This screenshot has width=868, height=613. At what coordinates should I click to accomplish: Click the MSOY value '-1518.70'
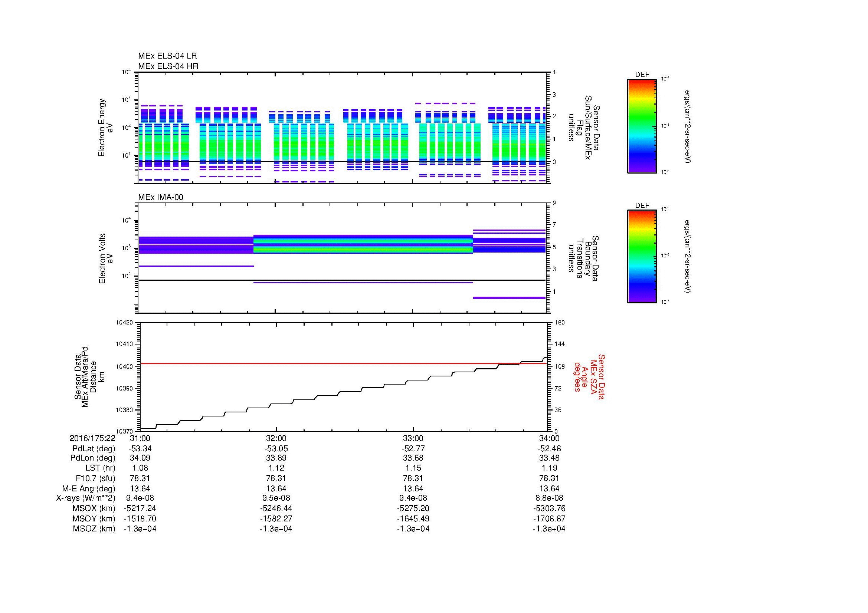pyautogui.click(x=140, y=518)
